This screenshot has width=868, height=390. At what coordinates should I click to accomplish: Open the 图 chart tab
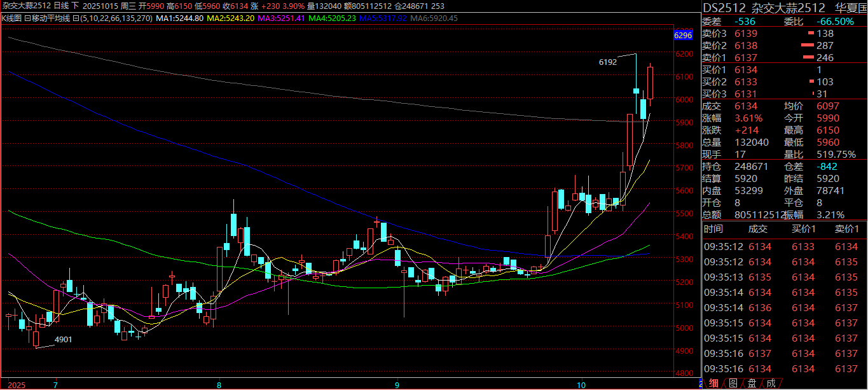pos(733,383)
